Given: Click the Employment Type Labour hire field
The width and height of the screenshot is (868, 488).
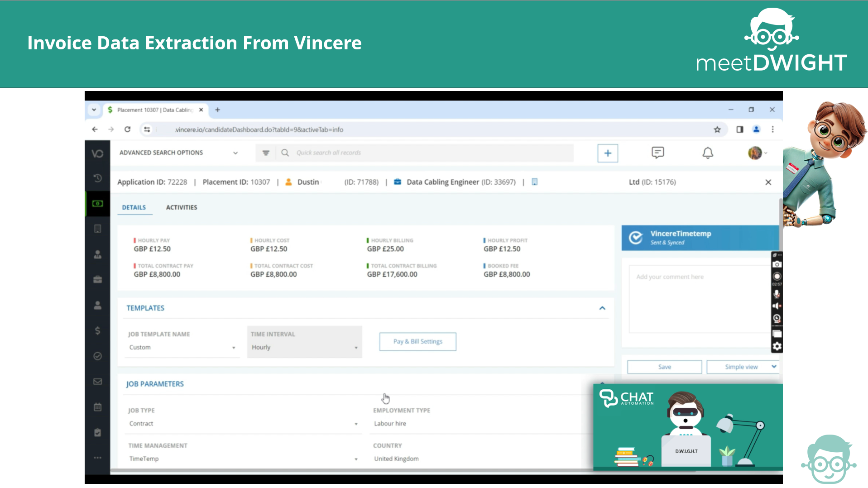Looking at the screenshot, I should coord(481,424).
